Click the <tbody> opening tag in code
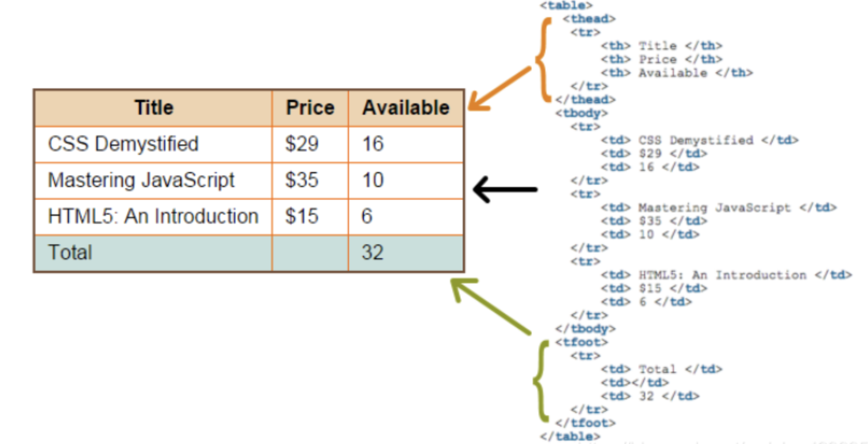 582,114
